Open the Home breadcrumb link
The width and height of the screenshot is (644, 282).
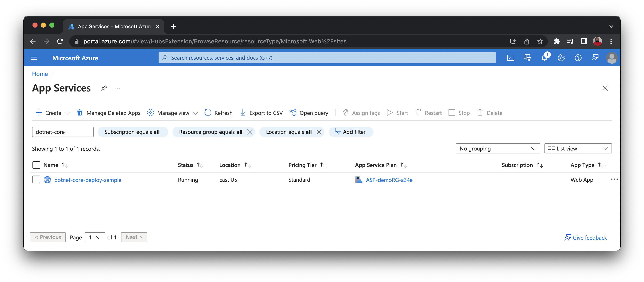(40, 74)
